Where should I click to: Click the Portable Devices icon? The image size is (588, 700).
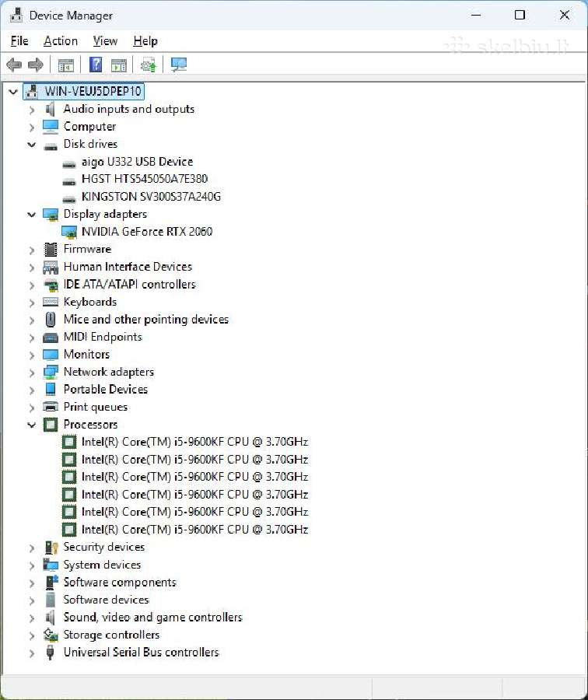coord(51,390)
